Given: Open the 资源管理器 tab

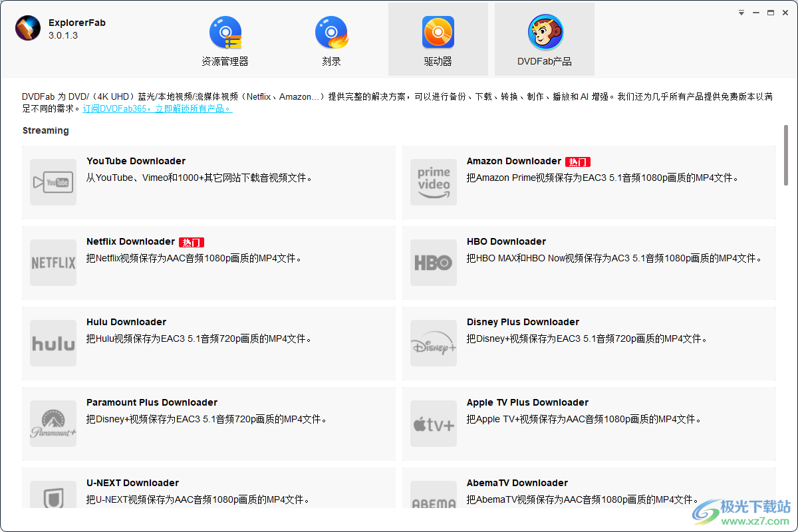Looking at the screenshot, I should (225, 39).
